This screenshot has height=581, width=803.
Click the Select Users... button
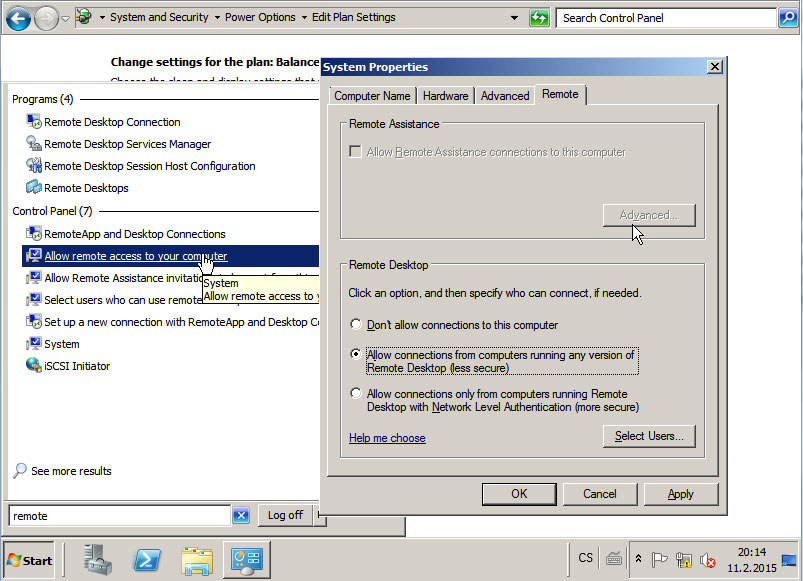click(649, 436)
